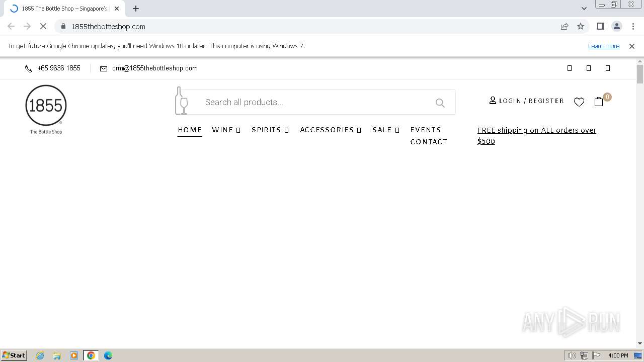Click the page vertical scrollbar thumb
Viewport: 644px width, 362px height.
[x=640, y=74]
